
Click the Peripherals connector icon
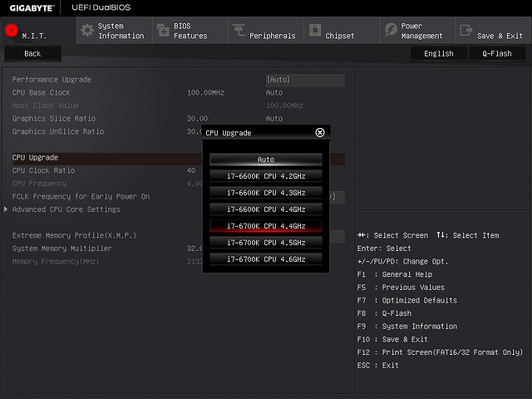pos(239,30)
